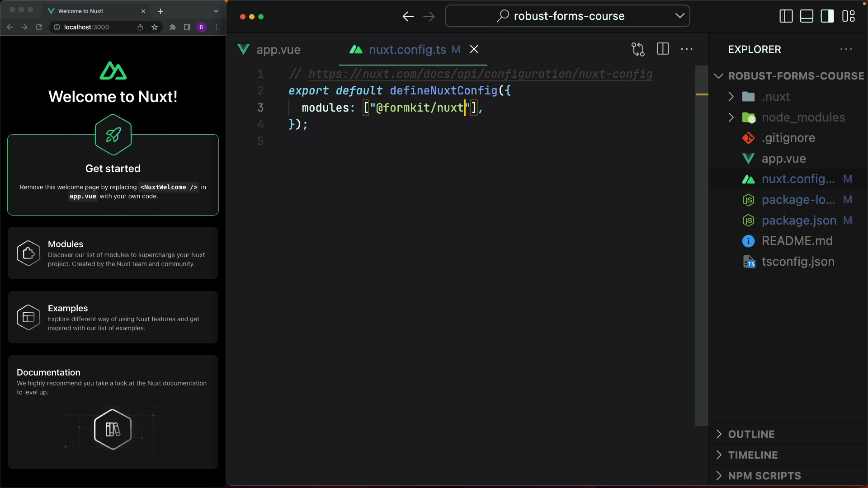
Task: Open the browser three-dot menu
Action: 217,27
